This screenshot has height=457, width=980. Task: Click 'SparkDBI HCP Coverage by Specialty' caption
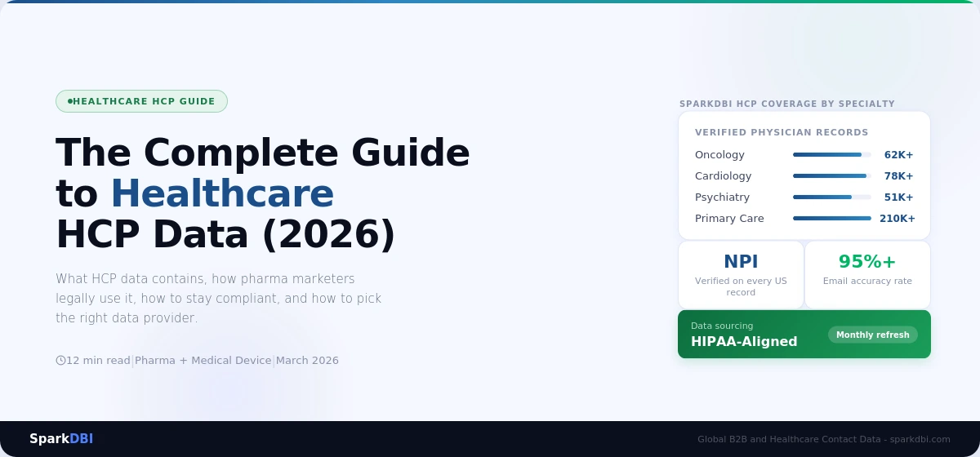[x=787, y=104]
